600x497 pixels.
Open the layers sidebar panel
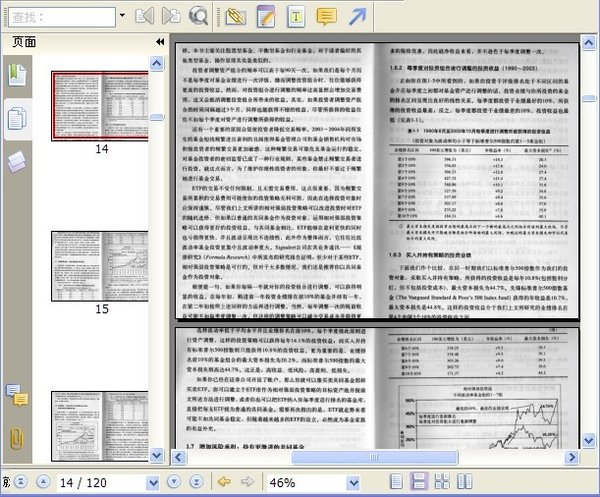(17, 161)
